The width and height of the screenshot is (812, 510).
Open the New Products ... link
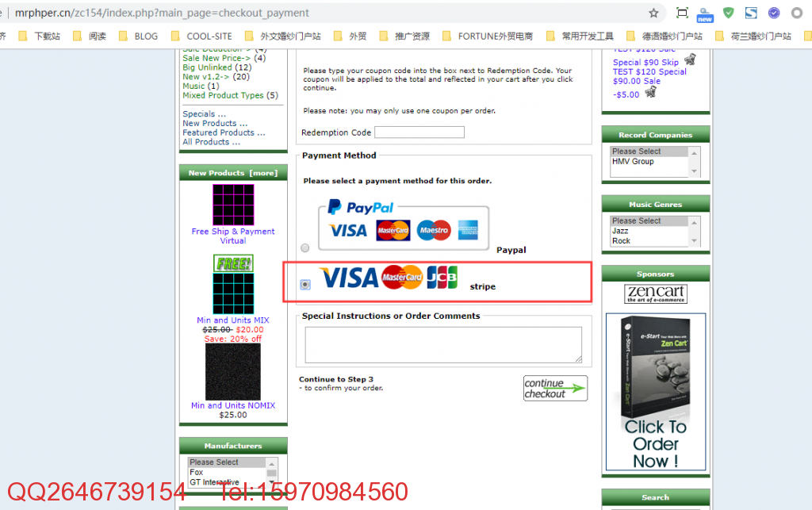coord(215,123)
